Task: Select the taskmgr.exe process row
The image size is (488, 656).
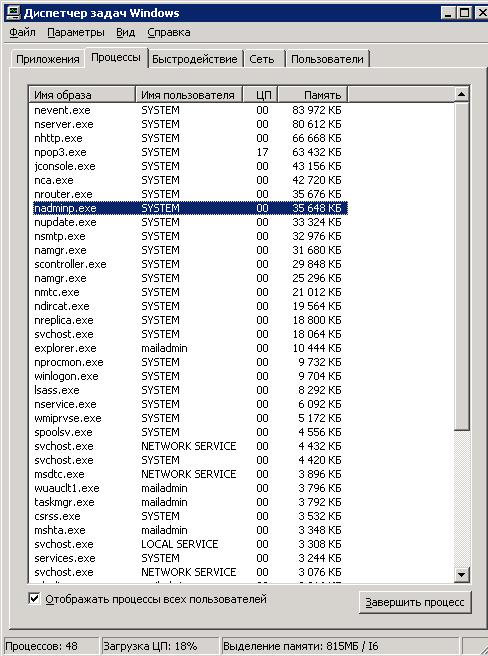Action: click(x=190, y=502)
